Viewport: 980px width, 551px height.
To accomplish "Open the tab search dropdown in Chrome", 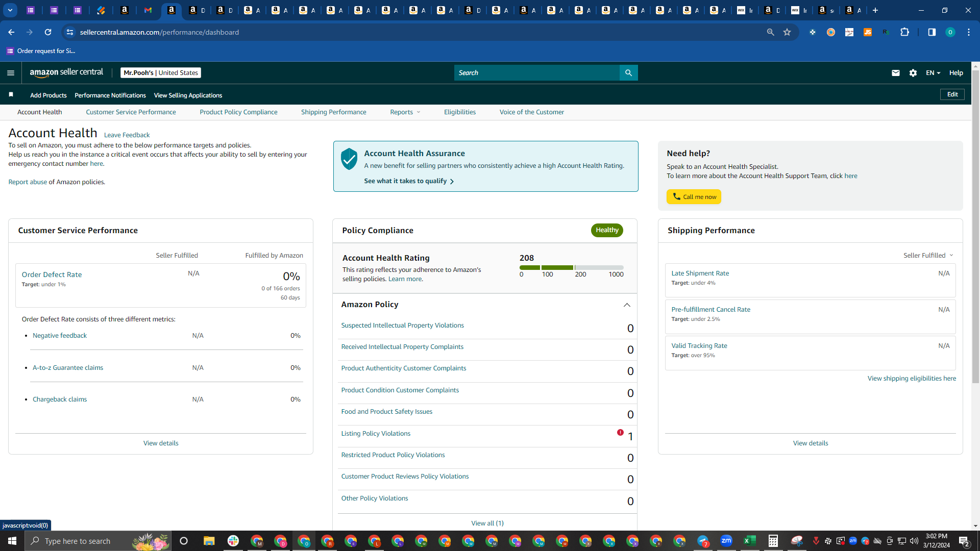I will tap(10, 10).
